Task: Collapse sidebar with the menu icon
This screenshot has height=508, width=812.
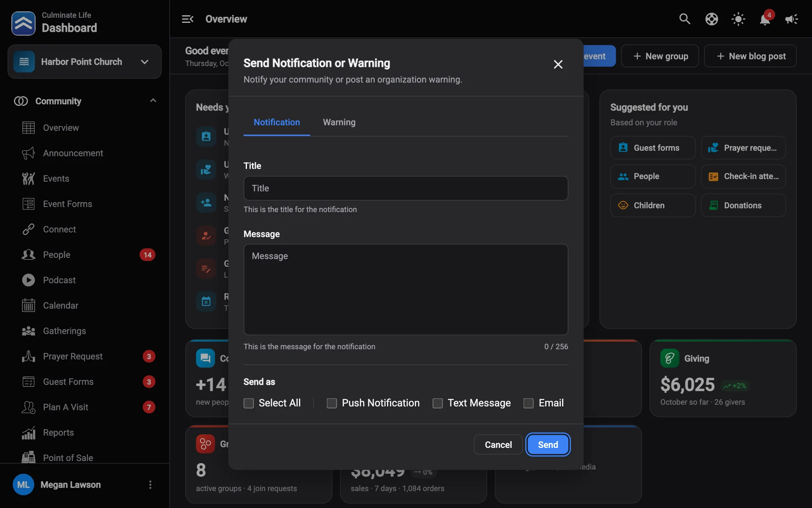Action: pos(187,19)
